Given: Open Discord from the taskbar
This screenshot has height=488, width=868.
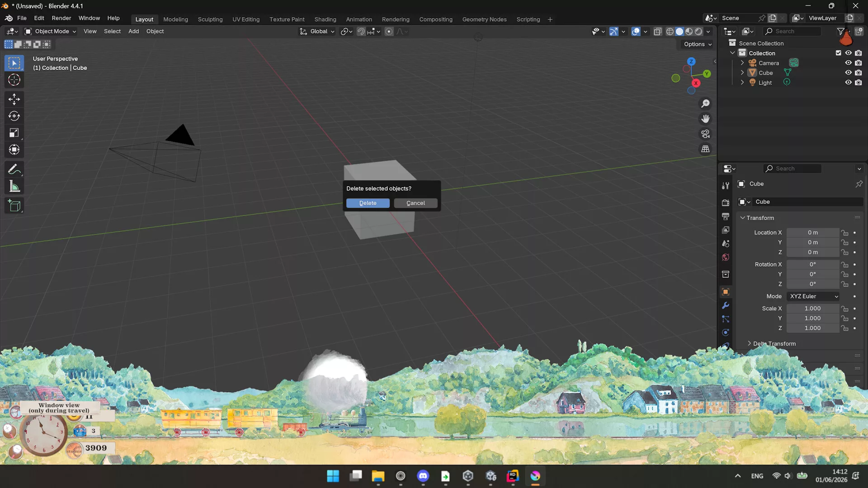Looking at the screenshot, I should pos(423,476).
